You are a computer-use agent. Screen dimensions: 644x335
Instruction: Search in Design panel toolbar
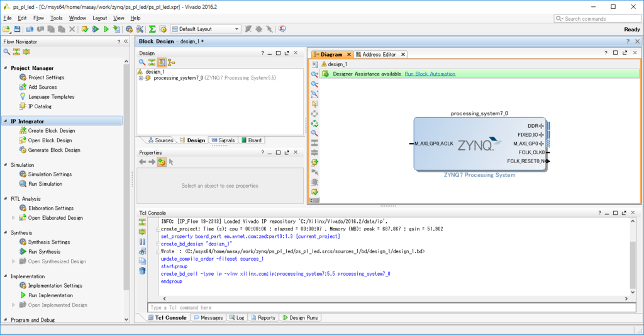[x=142, y=62]
